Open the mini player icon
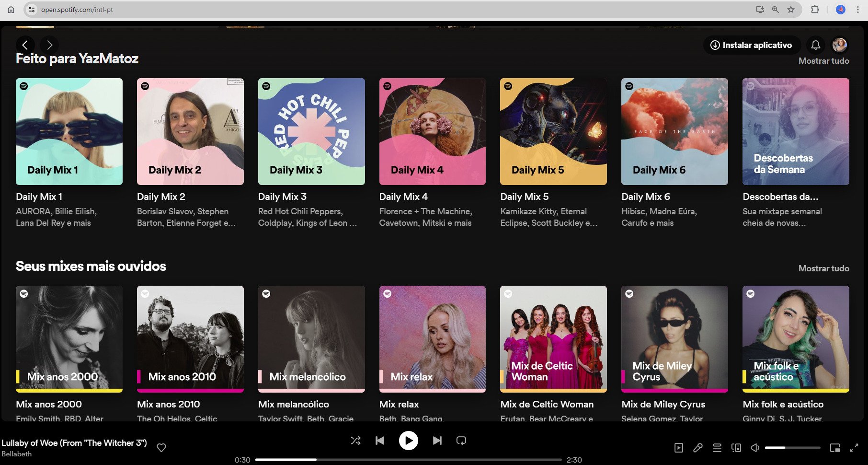The height and width of the screenshot is (465, 868). [835, 448]
